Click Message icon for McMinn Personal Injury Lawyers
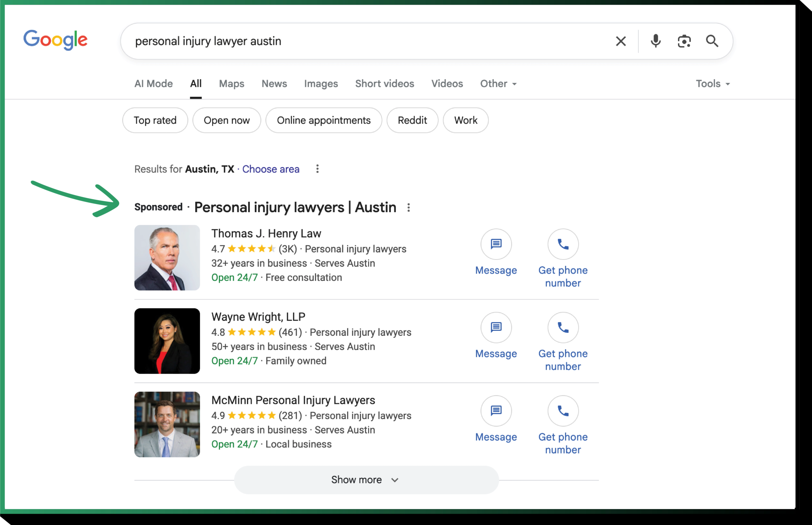The height and width of the screenshot is (525, 812). (496, 411)
